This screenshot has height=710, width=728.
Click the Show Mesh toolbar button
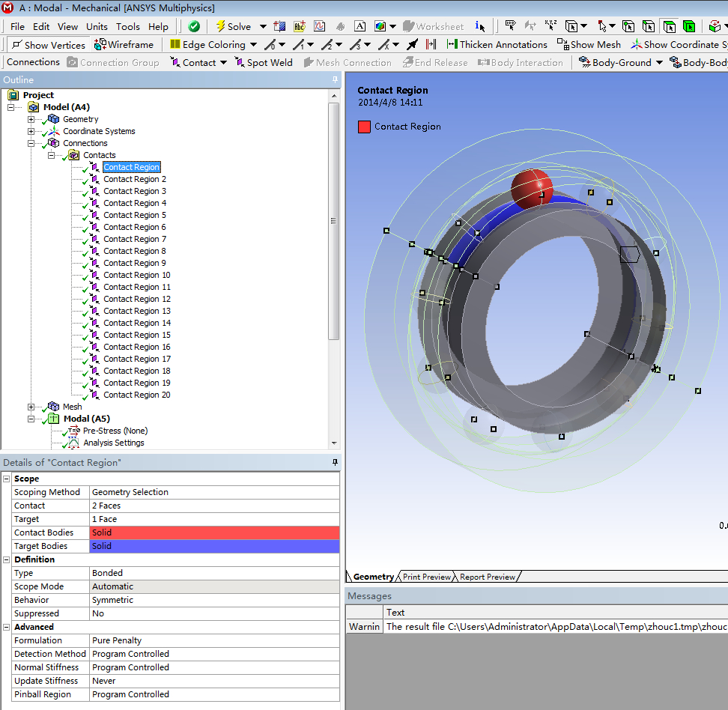coord(589,45)
